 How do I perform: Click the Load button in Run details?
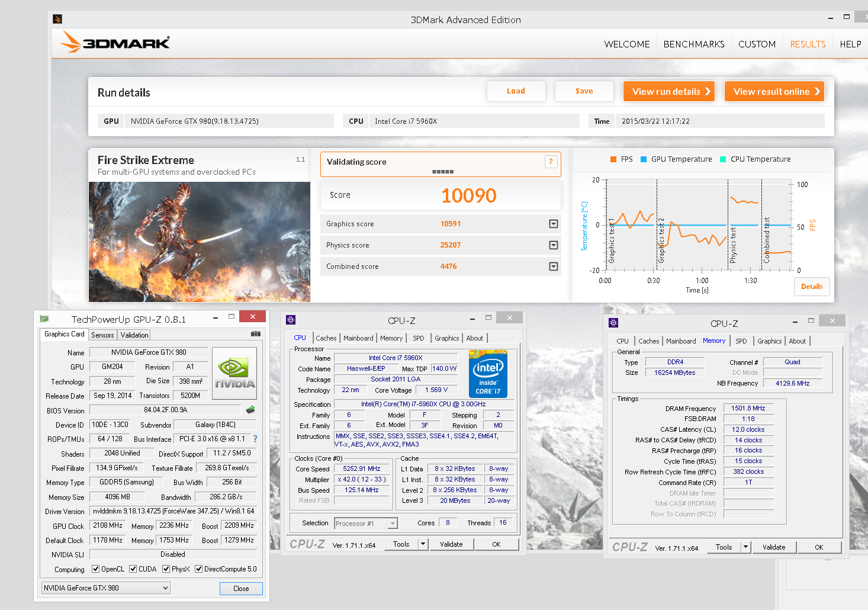pyautogui.click(x=516, y=91)
